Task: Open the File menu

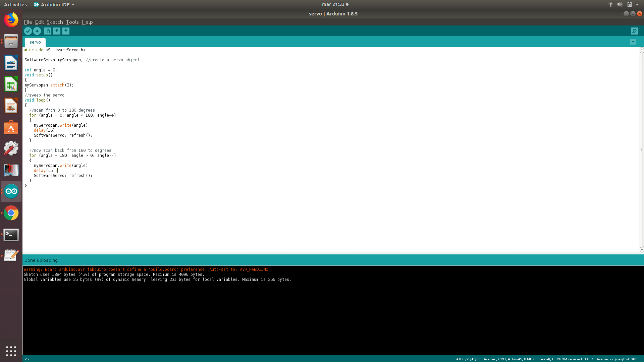Action: tap(28, 22)
